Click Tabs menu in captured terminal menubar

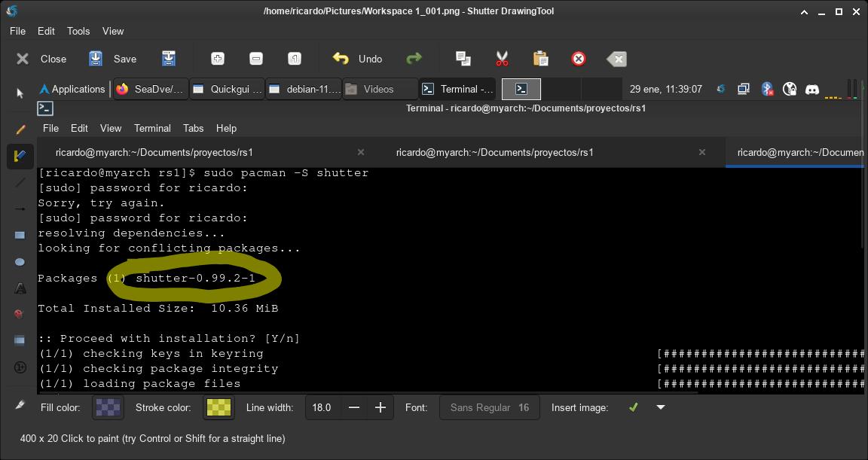pyautogui.click(x=193, y=128)
